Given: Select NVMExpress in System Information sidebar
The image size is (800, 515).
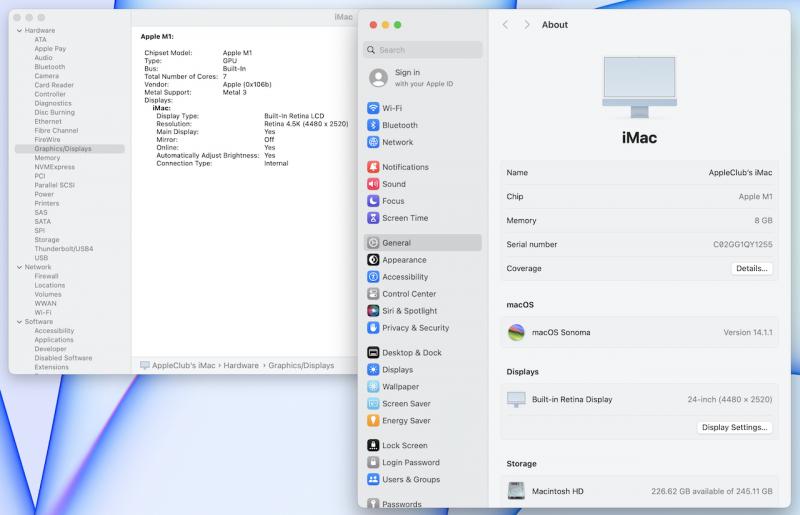Looking at the screenshot, I should 55,167.
